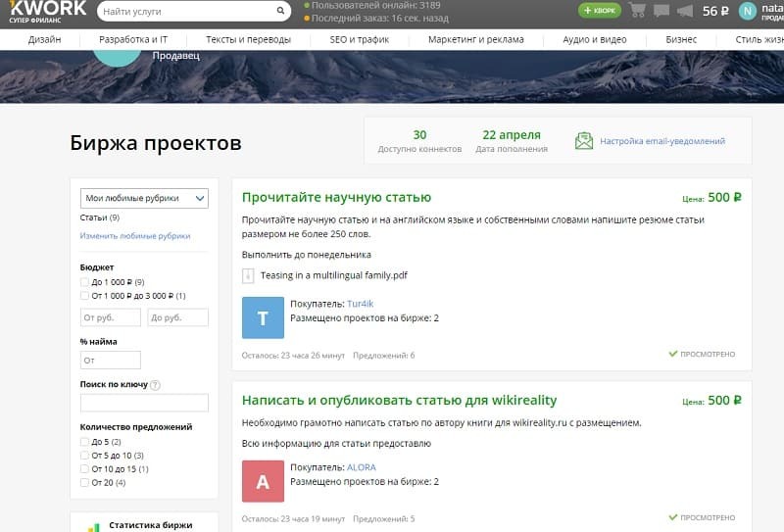Open the user avatar N icon

point(748,11)
